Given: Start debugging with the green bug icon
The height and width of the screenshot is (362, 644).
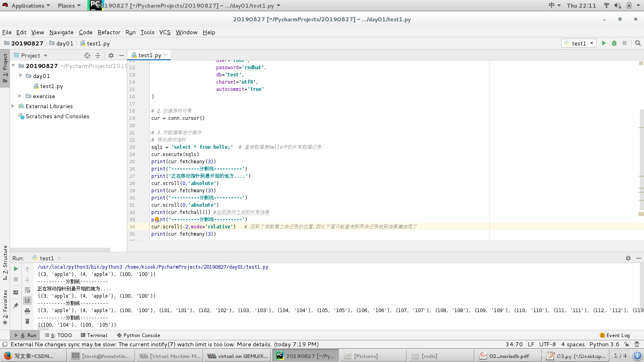Looking at the screenshot, I should [x=614, y=43].
